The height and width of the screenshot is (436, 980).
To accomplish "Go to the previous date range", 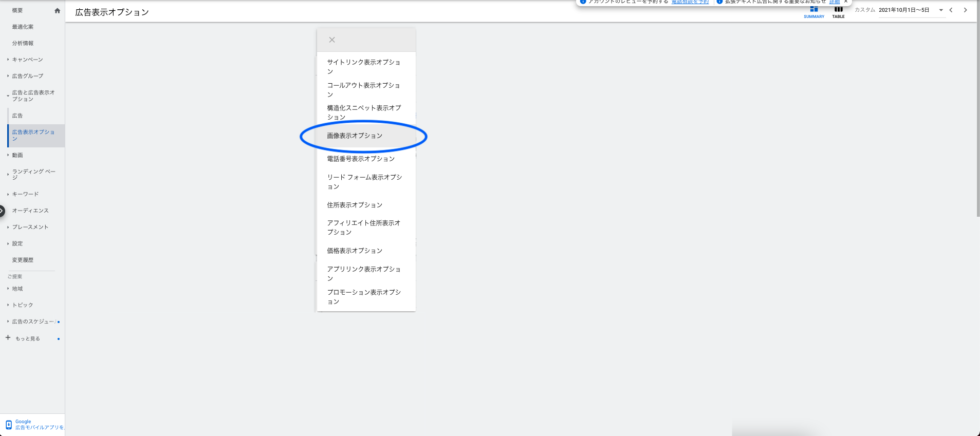I will (951, 10).
